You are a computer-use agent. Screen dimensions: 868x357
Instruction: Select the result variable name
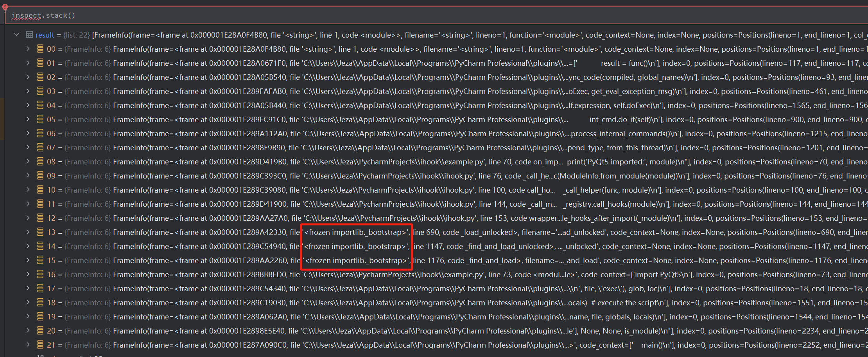pos(45,35)
